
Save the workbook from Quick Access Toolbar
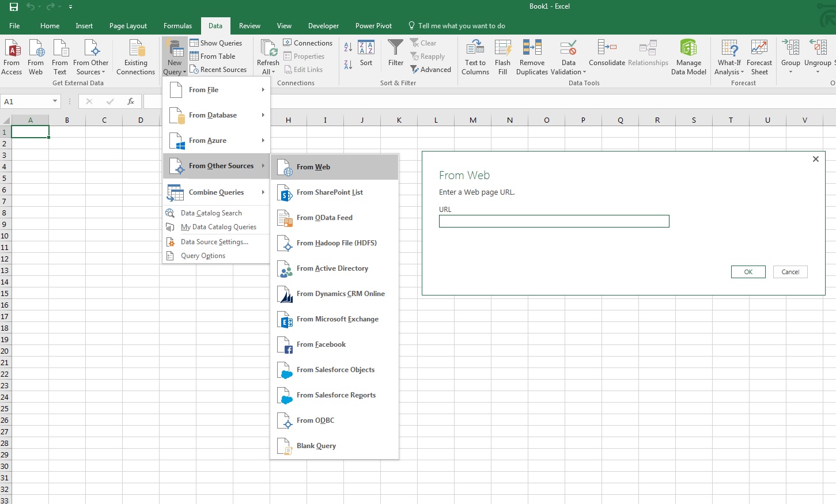pyautogui.click(x=14, y=7)
